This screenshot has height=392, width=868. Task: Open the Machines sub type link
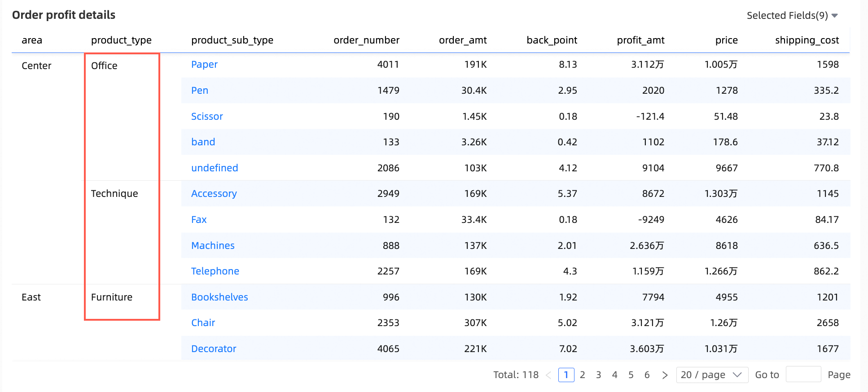click(213, 245)
